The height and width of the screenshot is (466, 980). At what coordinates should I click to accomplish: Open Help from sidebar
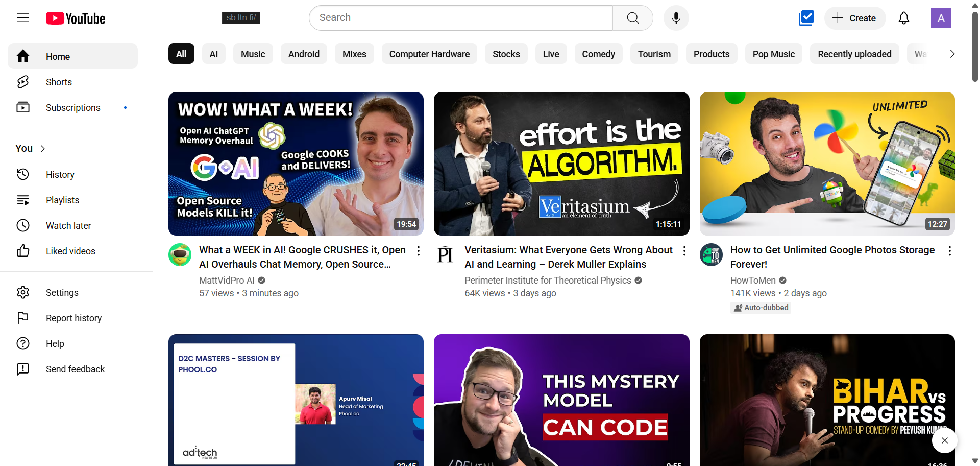coord(73,343)
